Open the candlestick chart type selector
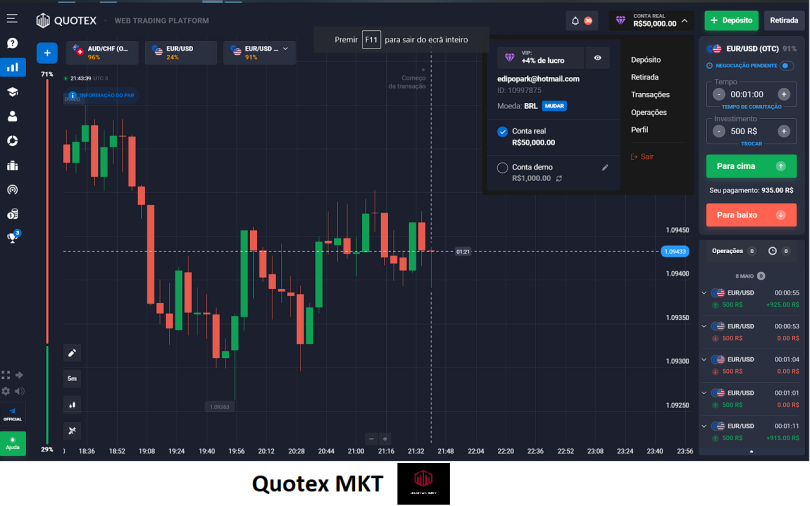 point(72,405)
